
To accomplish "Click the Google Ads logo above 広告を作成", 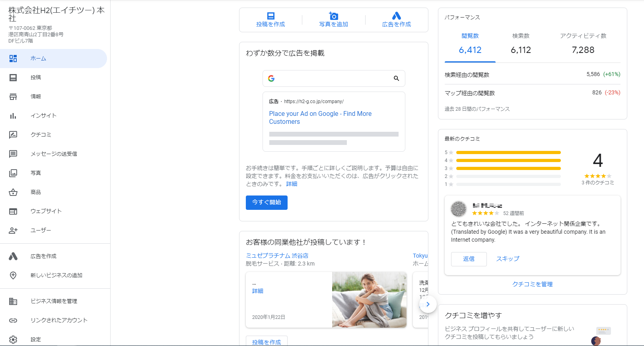I will (x=396, y=16).
